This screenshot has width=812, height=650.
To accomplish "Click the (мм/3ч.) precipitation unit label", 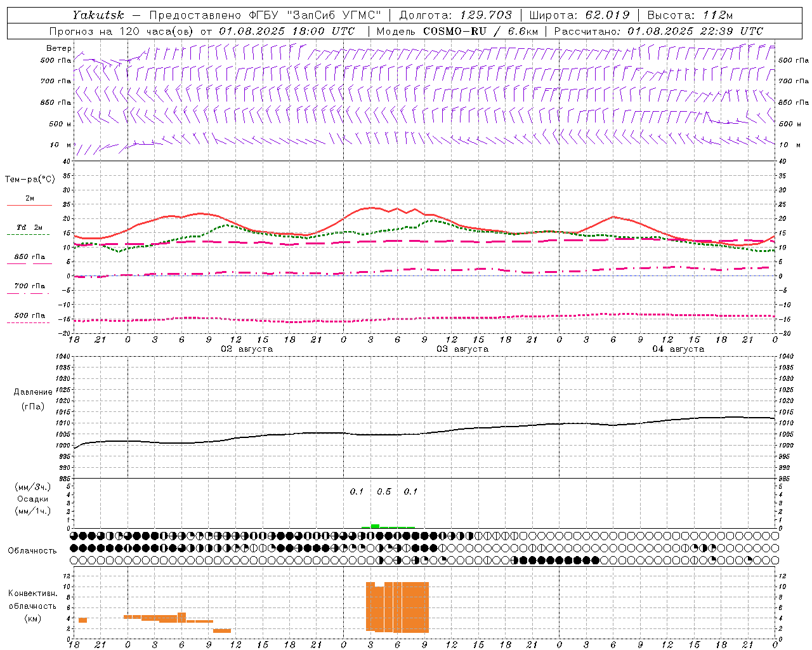I will (x=33, y=487).
